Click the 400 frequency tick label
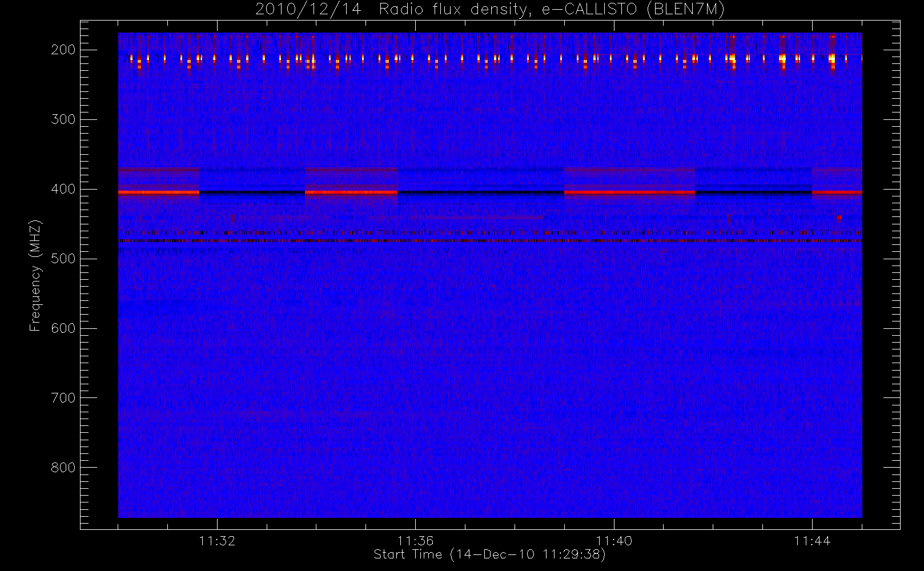This screenshot has width=924, height=571. pyautogui.click(x=63, y=189)
